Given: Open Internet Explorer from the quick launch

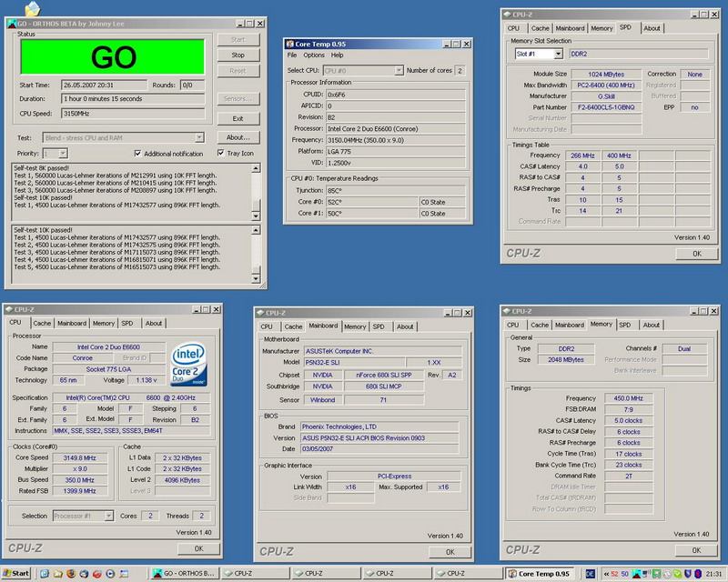Looking at the screenshot, I should (x=44, y=574).
